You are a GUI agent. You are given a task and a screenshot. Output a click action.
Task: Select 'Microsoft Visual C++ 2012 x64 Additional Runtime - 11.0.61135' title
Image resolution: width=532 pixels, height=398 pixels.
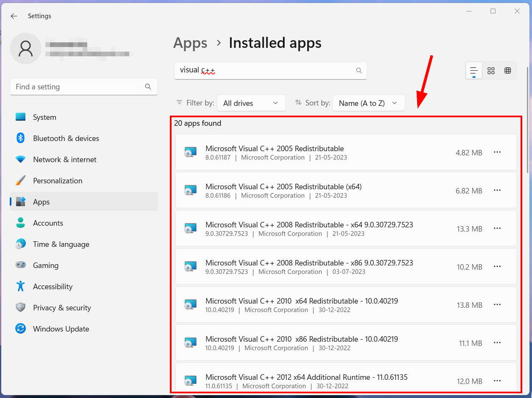tap(307, 377)
